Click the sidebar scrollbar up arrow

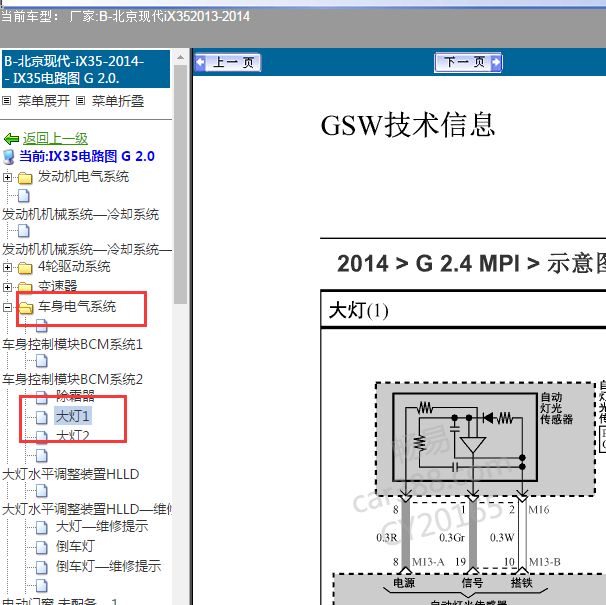(x=180, y=58)
